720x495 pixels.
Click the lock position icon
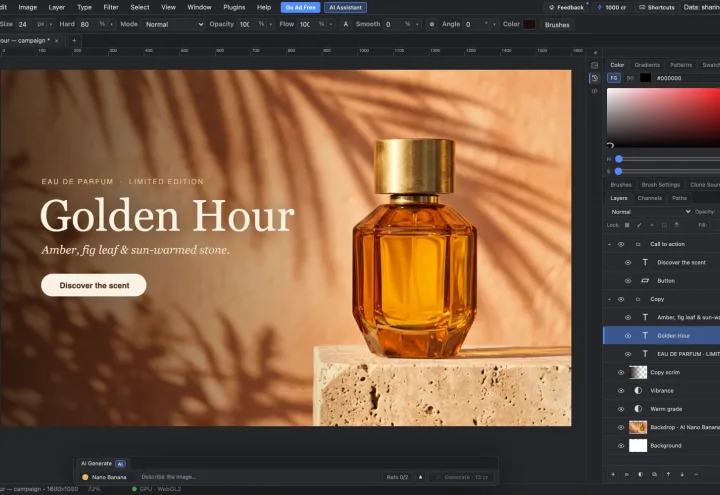click(652, 225)
